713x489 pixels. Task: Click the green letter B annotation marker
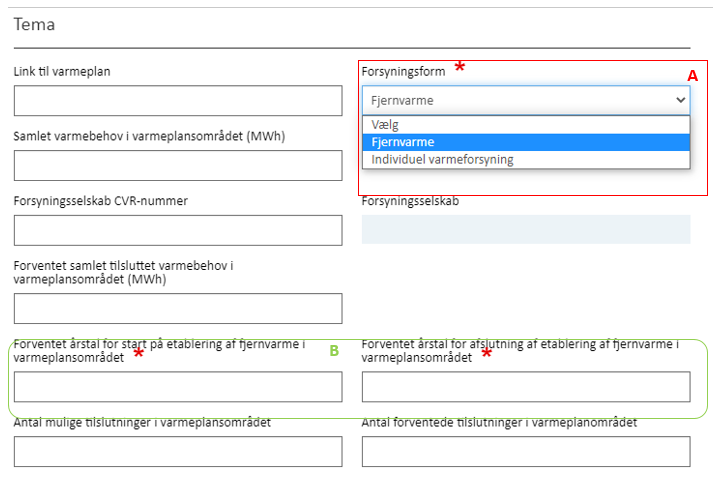pos(335,351)
